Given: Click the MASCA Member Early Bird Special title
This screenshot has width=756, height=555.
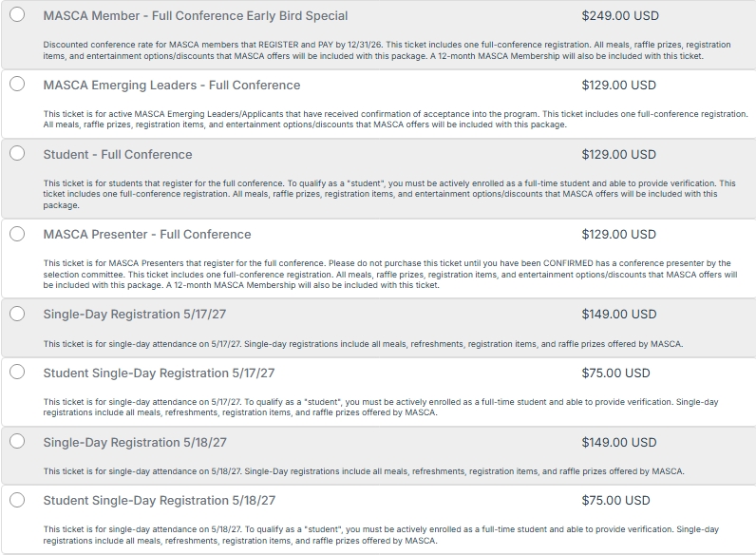Looking at the screenshot, I should 196,16.
